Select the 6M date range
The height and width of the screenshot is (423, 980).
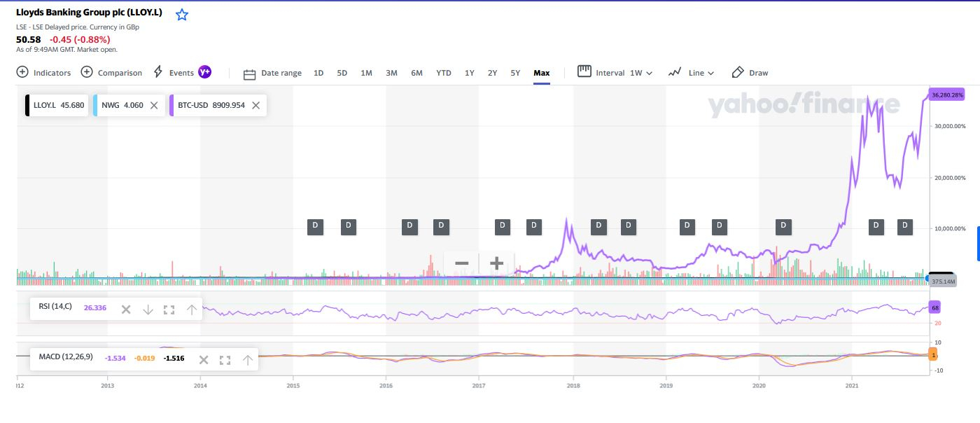[416, 73]
